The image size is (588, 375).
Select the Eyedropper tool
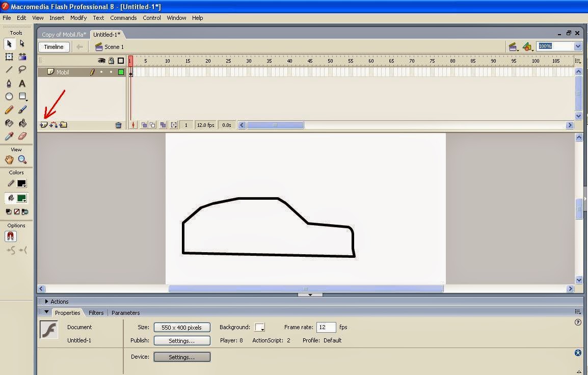click(9, 136)
